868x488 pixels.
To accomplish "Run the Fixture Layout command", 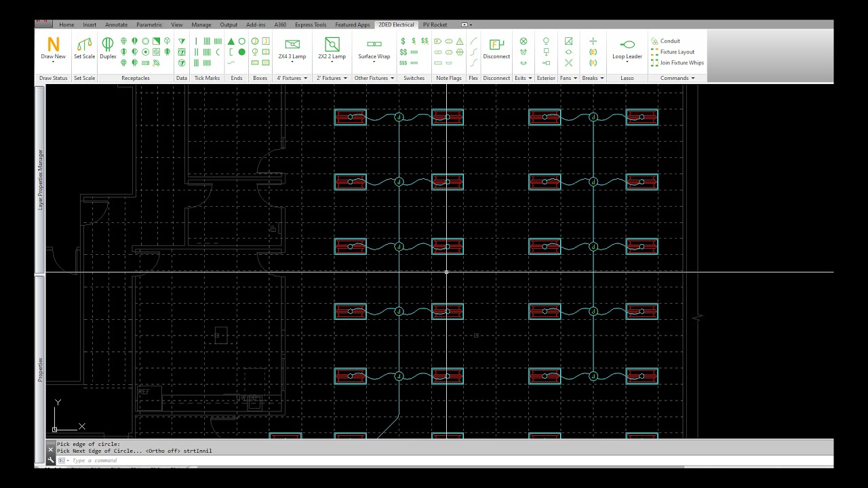I will pos(673,52).
